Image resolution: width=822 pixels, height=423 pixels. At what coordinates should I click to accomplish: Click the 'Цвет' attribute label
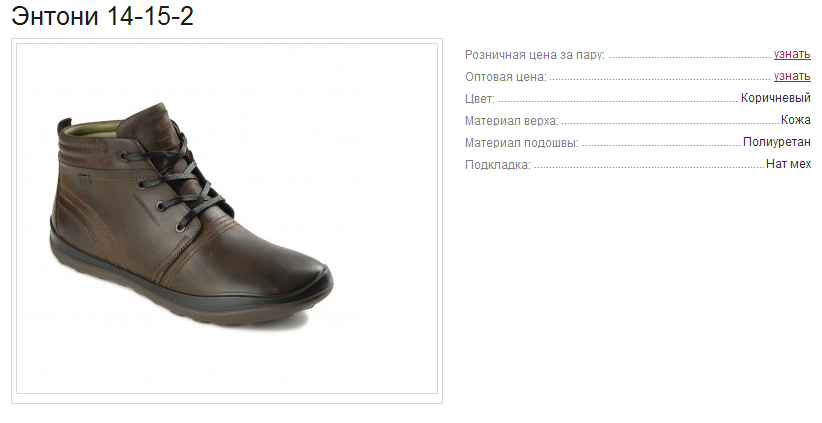coord(480,99)
